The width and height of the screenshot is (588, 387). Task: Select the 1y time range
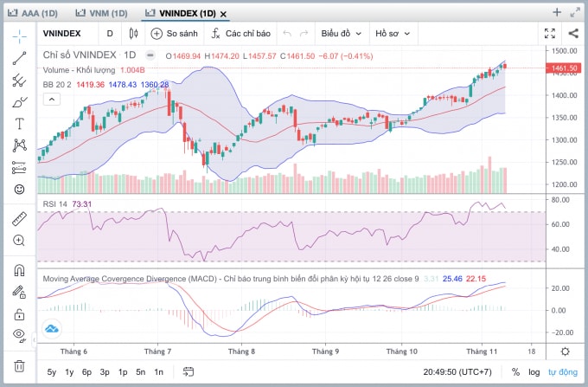coord(69,372)
